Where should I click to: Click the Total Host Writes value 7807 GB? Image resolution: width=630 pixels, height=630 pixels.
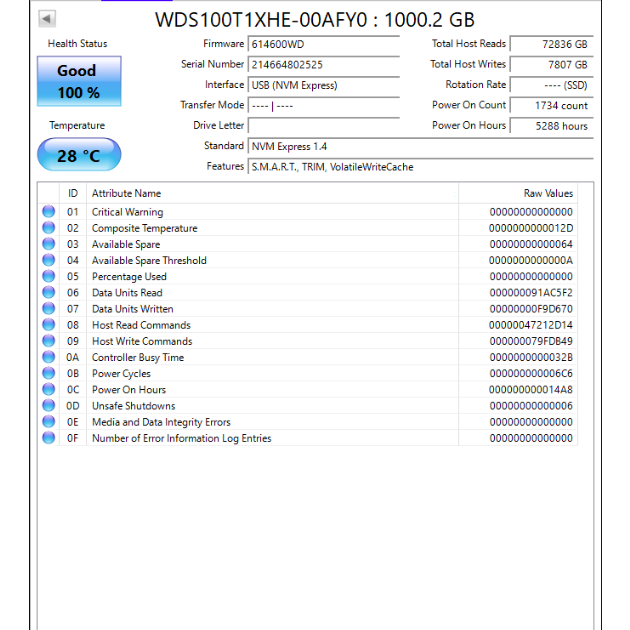(x=552, y=65)
